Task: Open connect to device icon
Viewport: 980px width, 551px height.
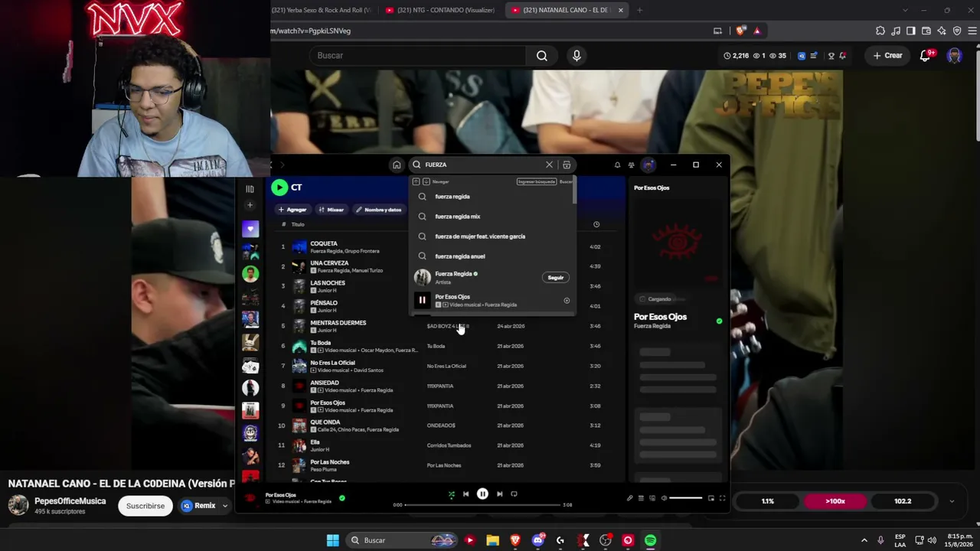Action: pyautogui.click(x=652, y=498)
